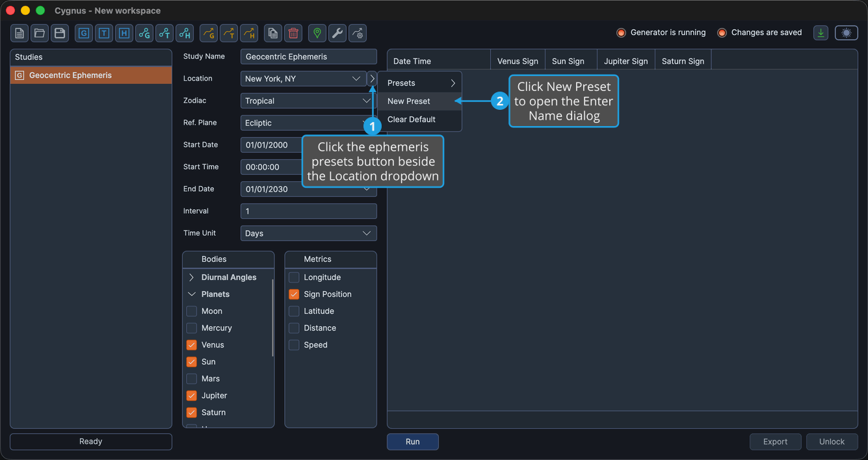Collapse the Planets group
The height and width of the screenshot is (460, 868).
click(191, 294)
